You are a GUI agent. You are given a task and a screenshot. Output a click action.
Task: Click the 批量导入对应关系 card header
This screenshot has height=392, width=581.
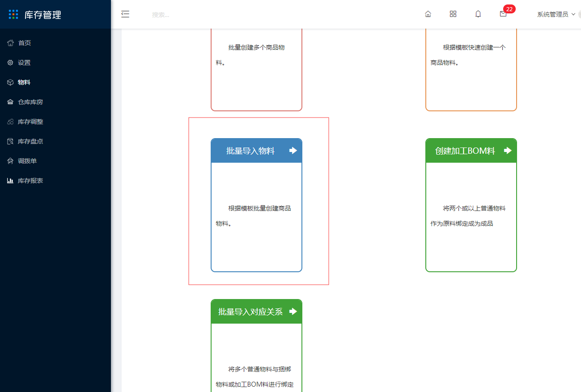tap(256, 312)
